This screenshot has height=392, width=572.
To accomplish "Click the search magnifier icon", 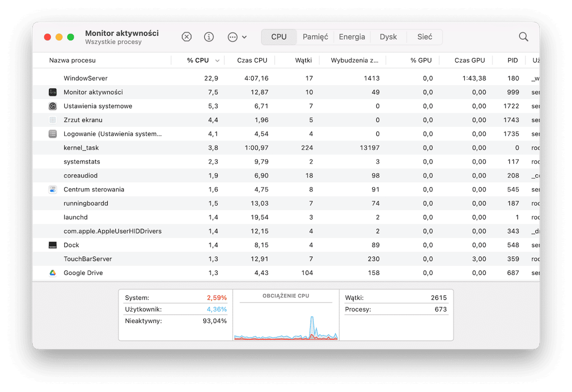I will tap(523, 37).
